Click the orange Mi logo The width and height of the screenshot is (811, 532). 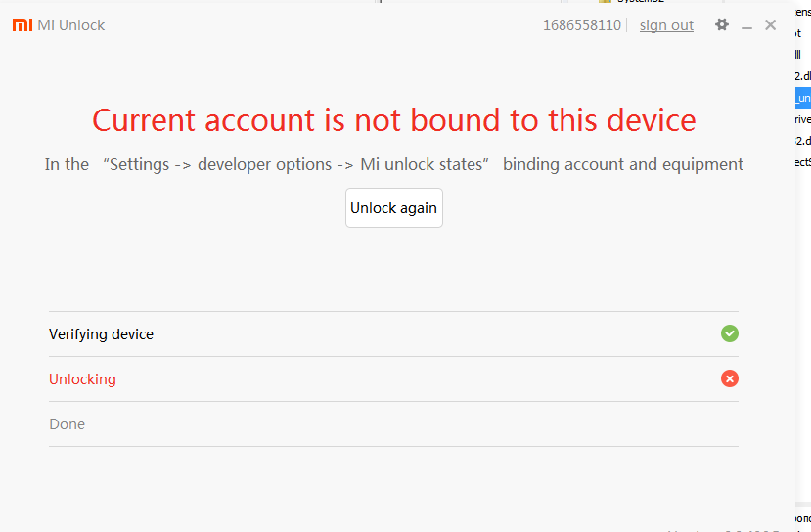coord(22,25)
